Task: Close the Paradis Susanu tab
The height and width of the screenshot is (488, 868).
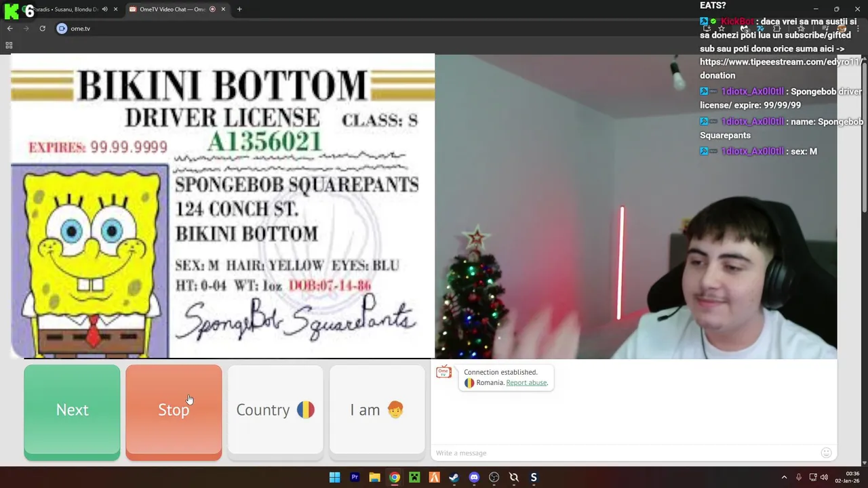Action: tap(116, 9)
